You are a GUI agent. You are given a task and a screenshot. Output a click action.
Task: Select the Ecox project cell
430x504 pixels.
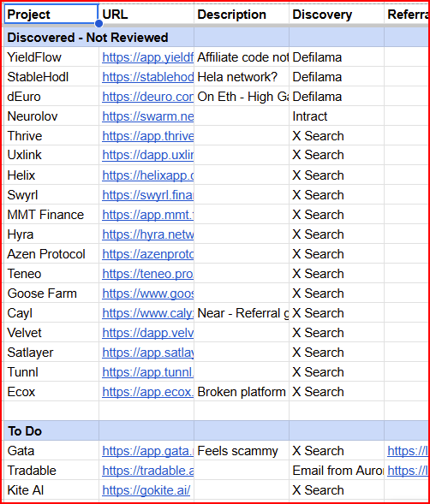coord(51,392)
